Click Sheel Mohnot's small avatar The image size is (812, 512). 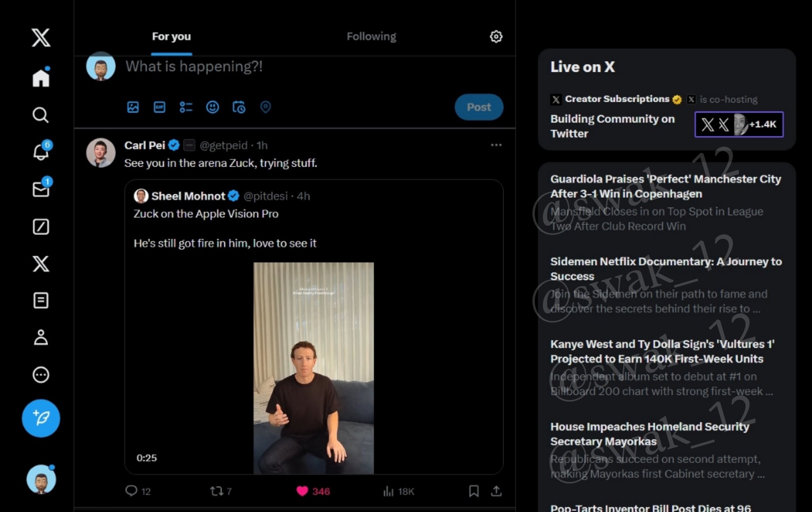tap(141, 196)
